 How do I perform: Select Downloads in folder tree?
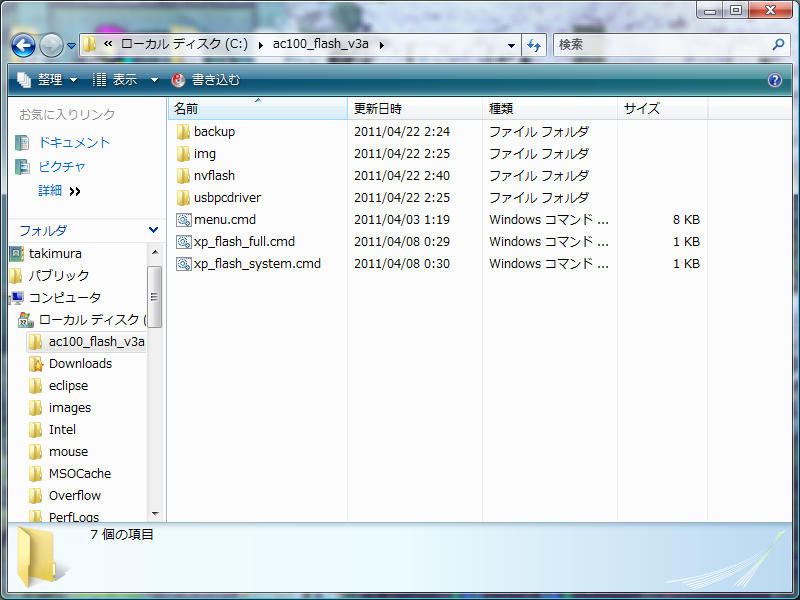point(80,364)
